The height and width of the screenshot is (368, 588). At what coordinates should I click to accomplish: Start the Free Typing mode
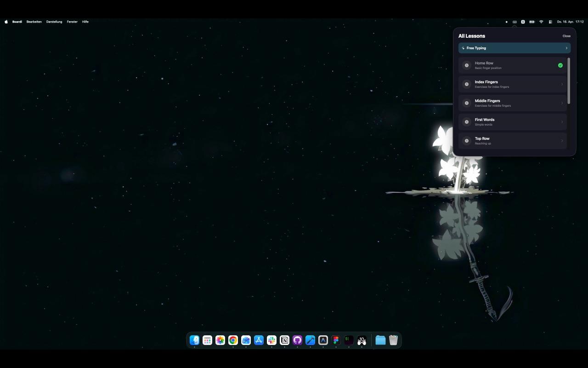click(x=514, y=48)
